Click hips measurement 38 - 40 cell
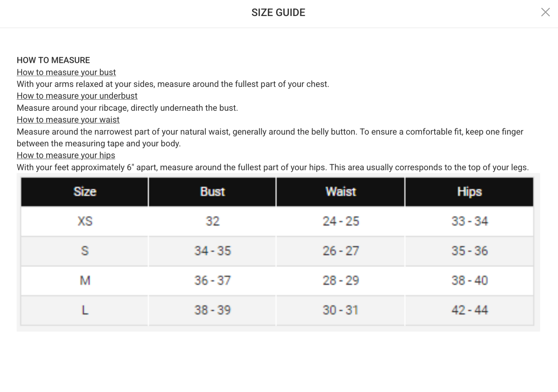The height and width of the screenshot is (392, 558). 469,281
